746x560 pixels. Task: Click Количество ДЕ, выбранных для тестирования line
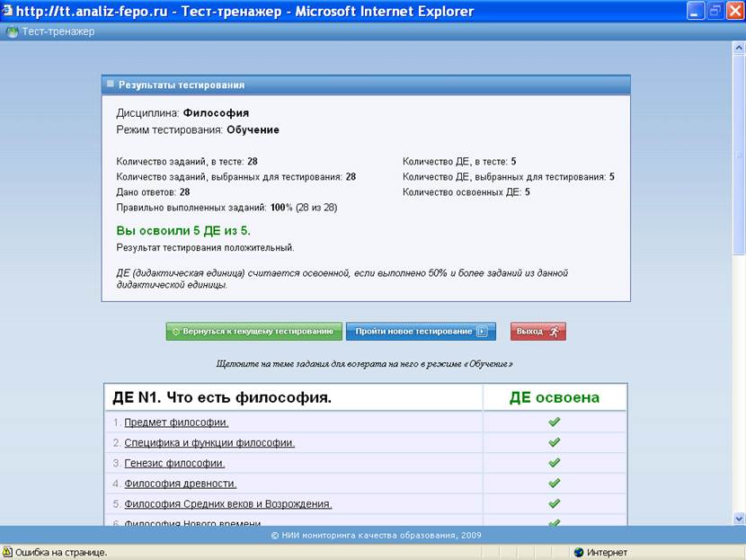point(509,177)
